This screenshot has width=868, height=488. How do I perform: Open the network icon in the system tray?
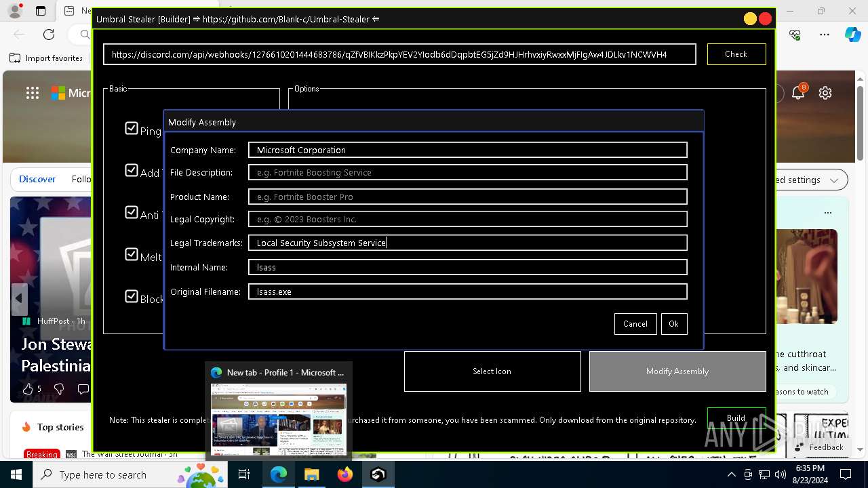(x=764, y=474)
